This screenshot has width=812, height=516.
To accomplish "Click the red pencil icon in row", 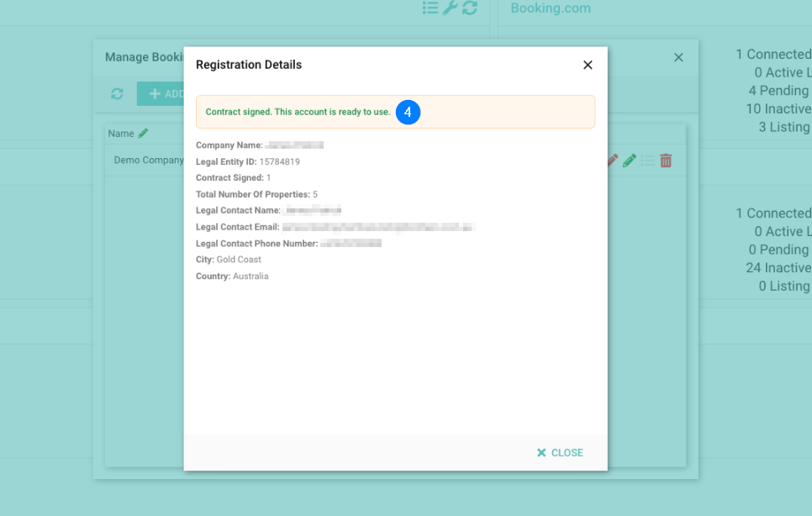I will tap(612, 160).
